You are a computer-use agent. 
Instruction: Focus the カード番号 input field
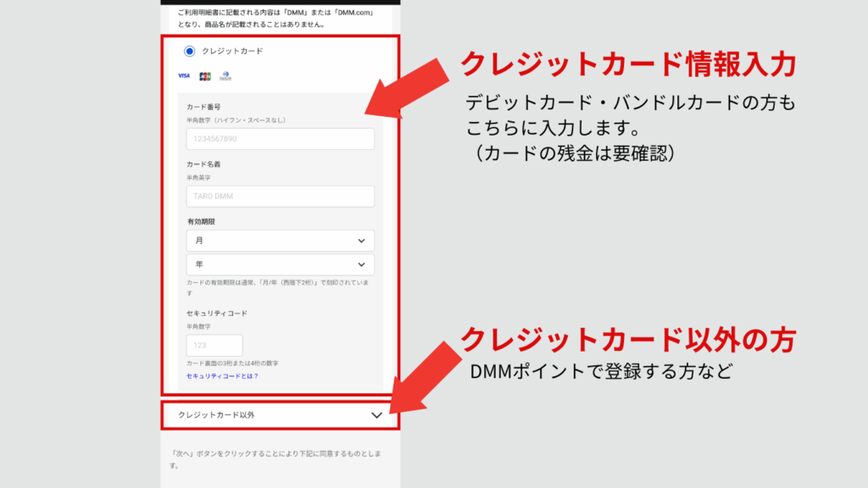(280, 139)
